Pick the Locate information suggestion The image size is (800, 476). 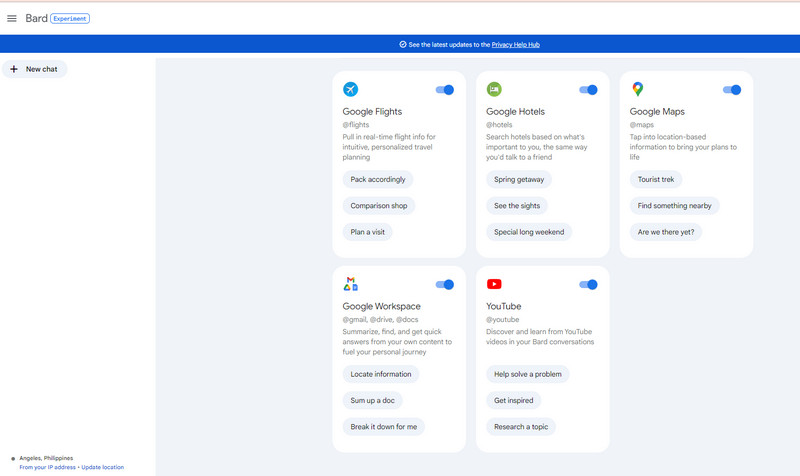(381, 374)
